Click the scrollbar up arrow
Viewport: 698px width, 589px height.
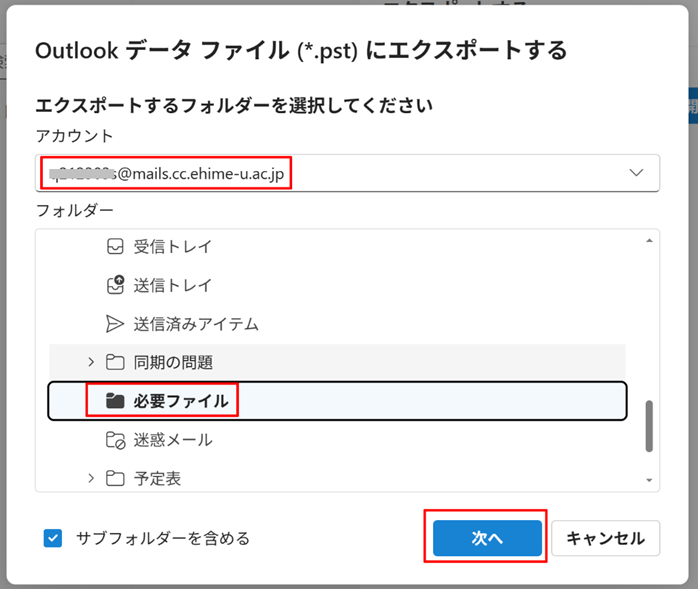pyautogui.click(x=648, y=241)
